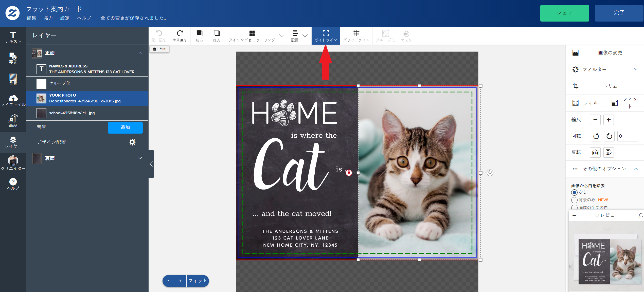Expand the 裏面 (Back) layer group

click(x=140, y=158)
